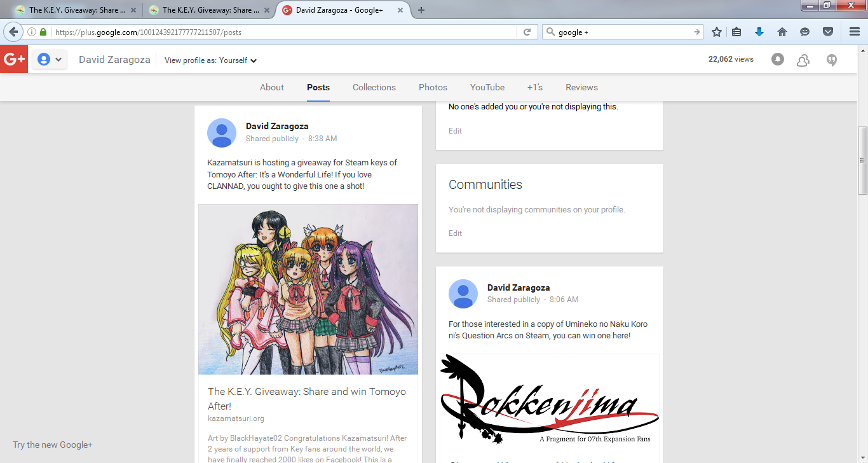This screenshot has height=463, width=868.
Task: Switch to the leftmost K.E.Y. Giveaway browser tab
Action: (x=75, y=10)
